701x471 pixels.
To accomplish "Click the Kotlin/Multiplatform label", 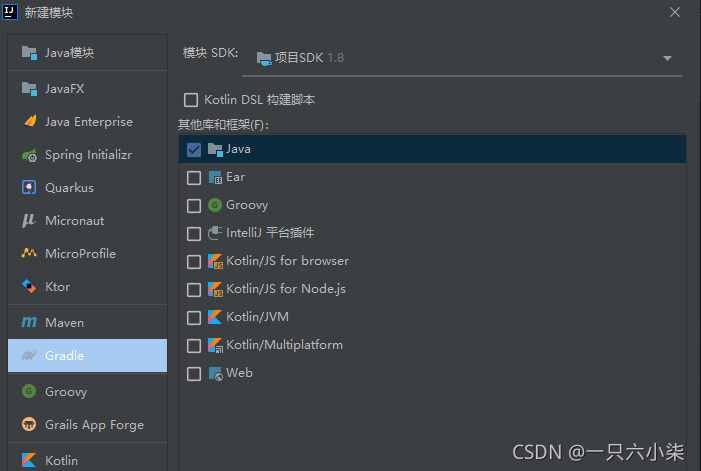I will (x=284, y=345).
